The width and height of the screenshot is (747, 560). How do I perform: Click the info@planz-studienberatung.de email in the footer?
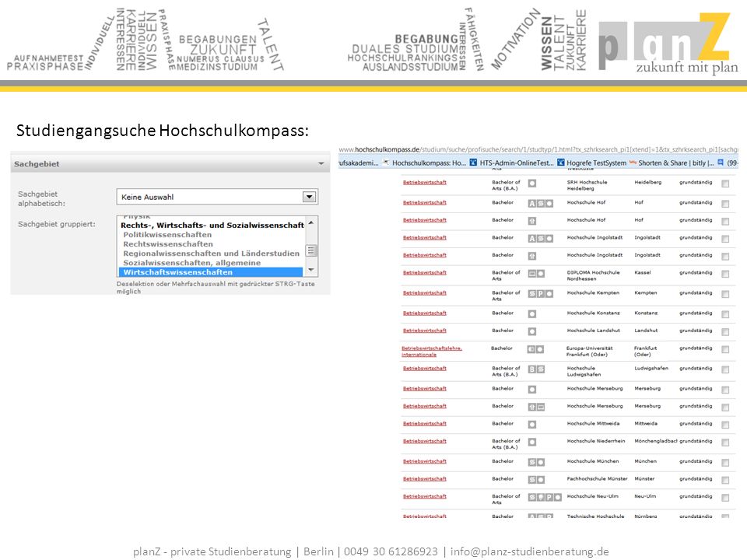point(529,551)
